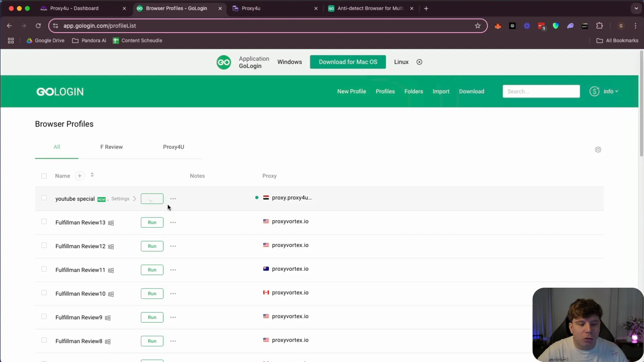
Task: Click Download for Mac OS button
Action: tap(348, 62)
